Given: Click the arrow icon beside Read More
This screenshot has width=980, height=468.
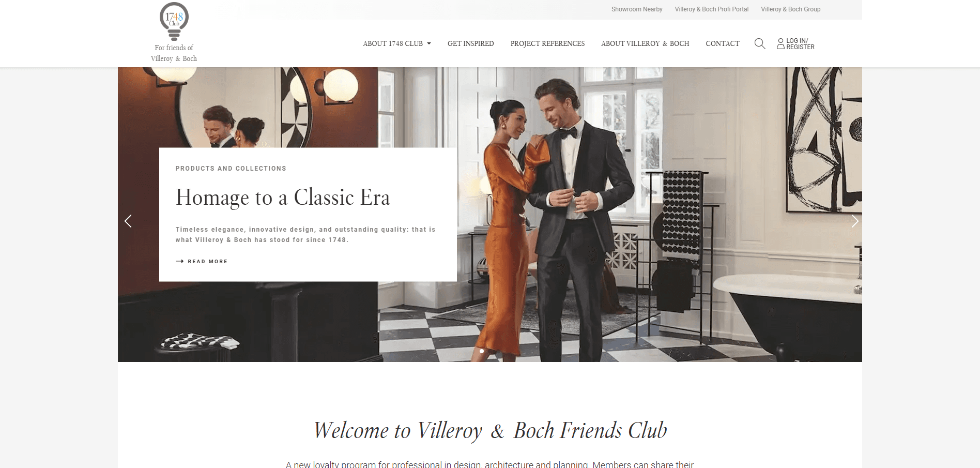Looking at the screenshot, I should [179, 262].
